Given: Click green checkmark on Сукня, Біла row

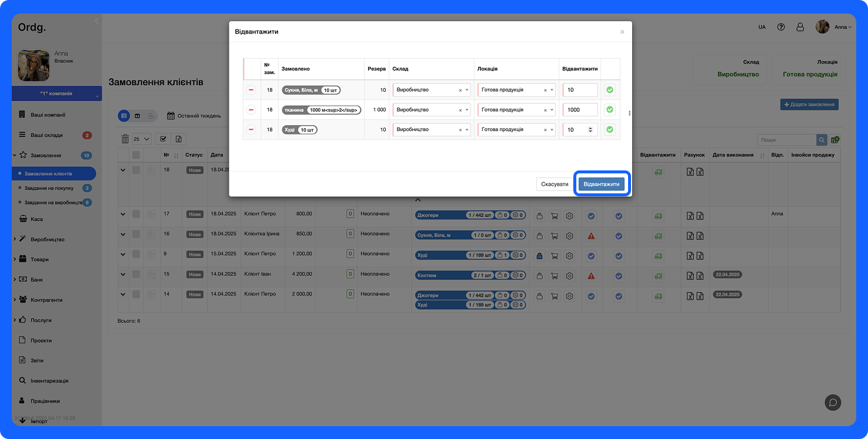Looking at the screenshot, I should [x=610, y=90].
